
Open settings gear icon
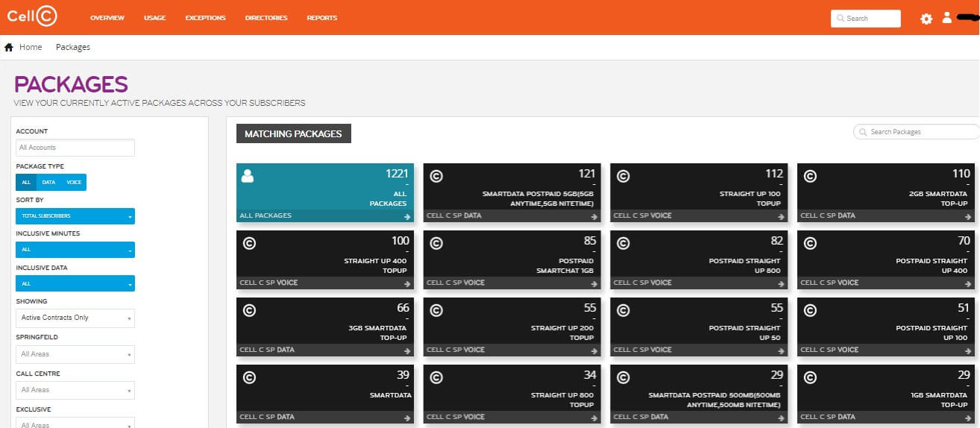tap(926, 19)
